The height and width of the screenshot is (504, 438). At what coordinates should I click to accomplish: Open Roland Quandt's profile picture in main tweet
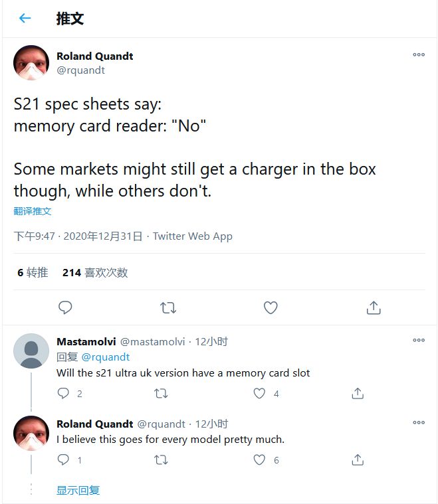tap(31, 62)
